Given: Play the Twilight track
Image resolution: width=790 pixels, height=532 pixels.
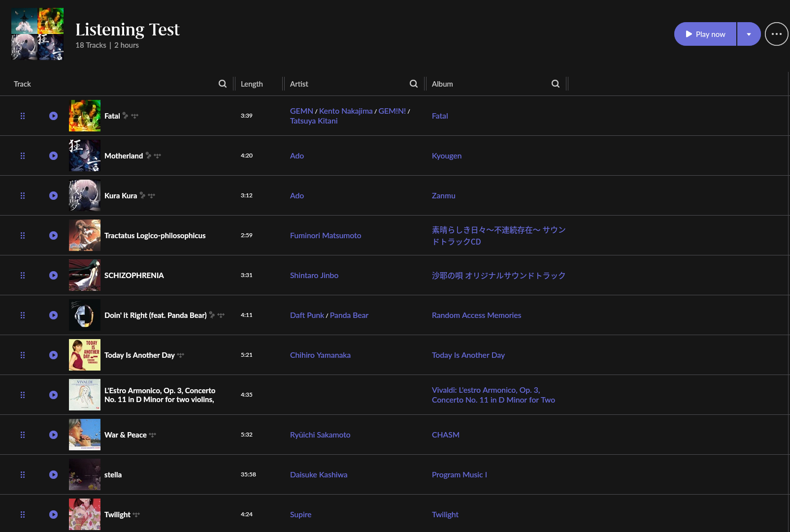Looking at the screenshot, I should tap(53, 515).
